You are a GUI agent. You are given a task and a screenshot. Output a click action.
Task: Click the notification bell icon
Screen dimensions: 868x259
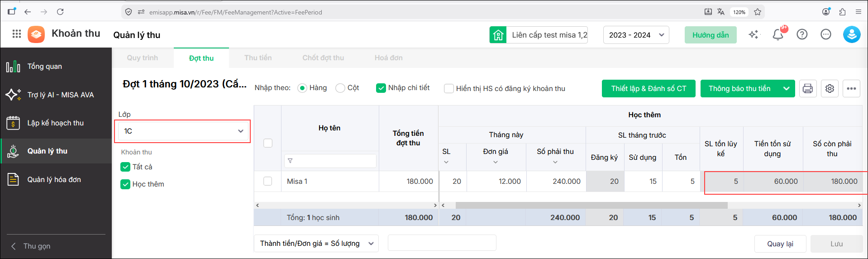(778, 34)
